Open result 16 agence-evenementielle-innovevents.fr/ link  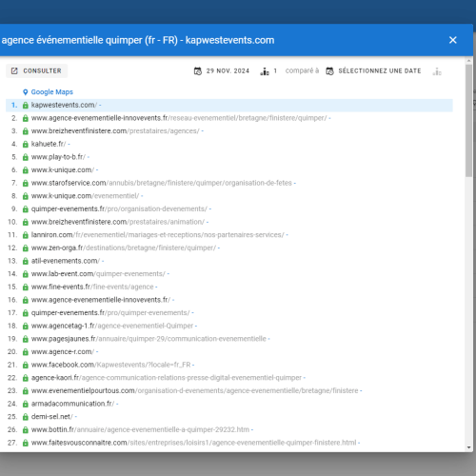point(101,300)
